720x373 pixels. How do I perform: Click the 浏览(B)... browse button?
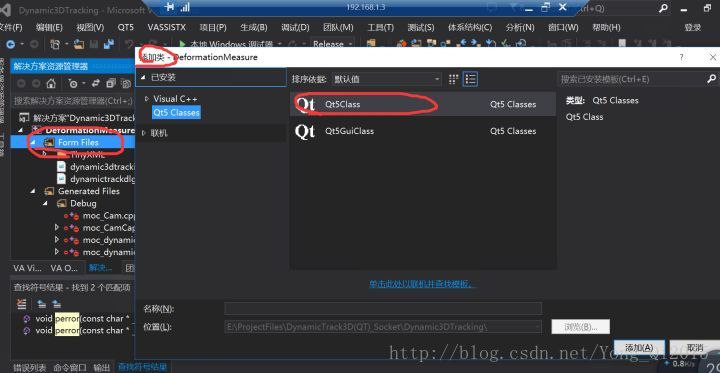click(x=580, y=327)
